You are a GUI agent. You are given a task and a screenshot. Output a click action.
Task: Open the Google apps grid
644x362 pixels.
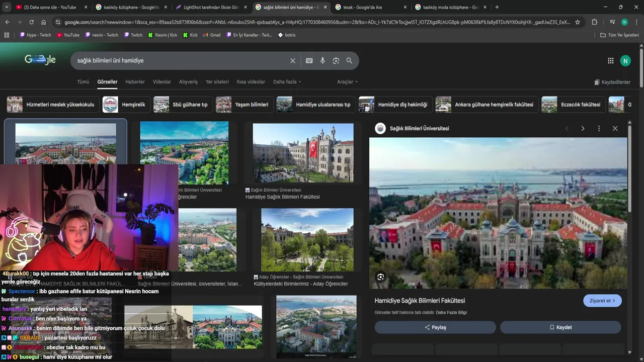coord(611,61)
